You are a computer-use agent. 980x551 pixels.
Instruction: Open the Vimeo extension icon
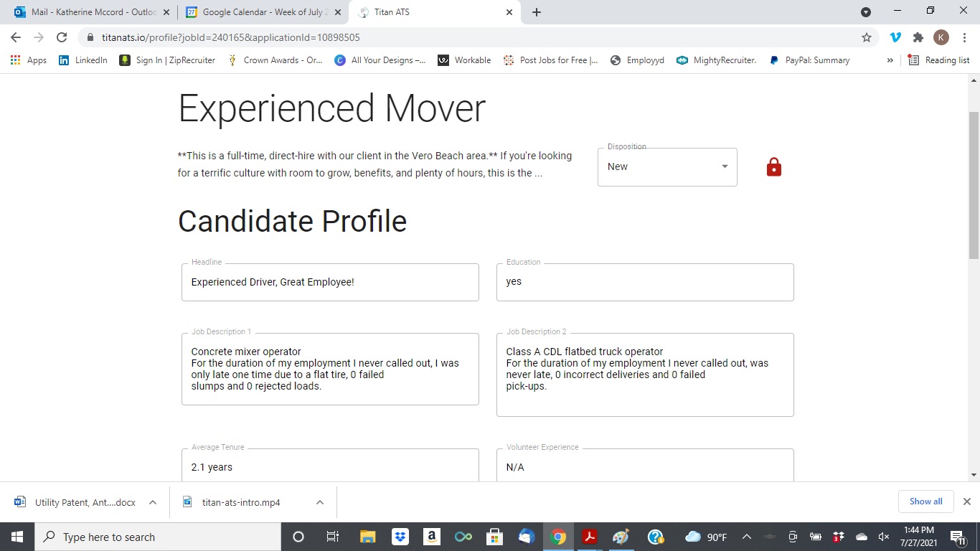pyautogui.click(x=895, y=37)
